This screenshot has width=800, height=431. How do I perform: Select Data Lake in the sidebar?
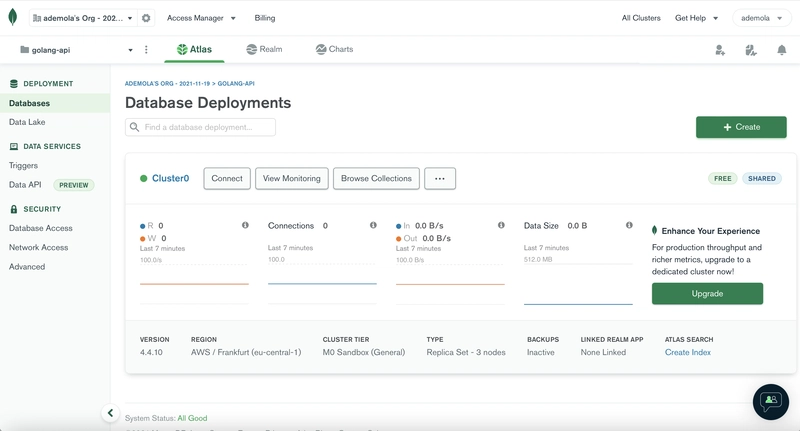pyautogui.click(x=27, y=122)
